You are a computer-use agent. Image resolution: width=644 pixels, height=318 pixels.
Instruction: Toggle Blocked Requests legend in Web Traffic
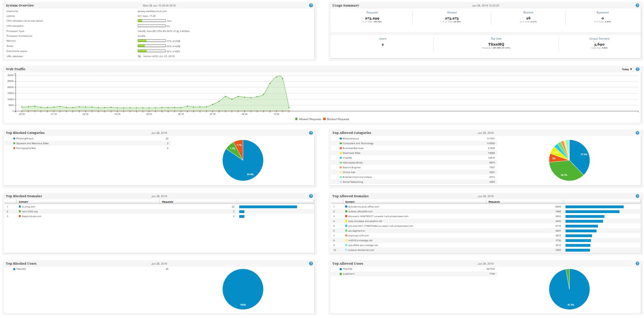pos(336,119)
